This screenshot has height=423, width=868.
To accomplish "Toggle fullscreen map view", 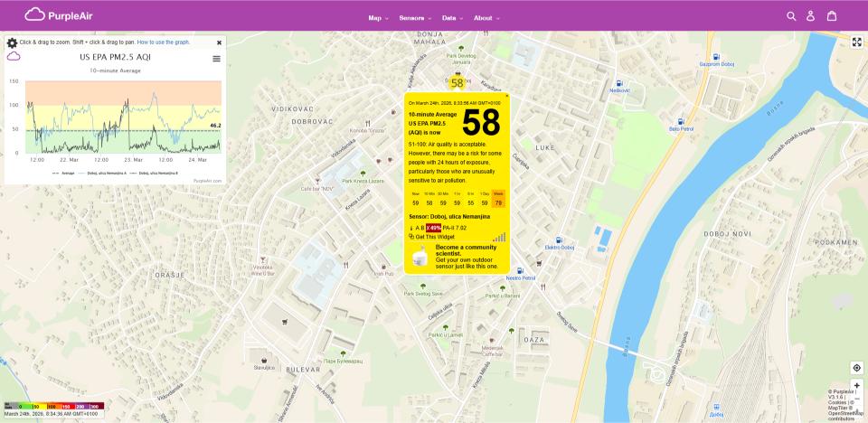I will pos(857,42).
